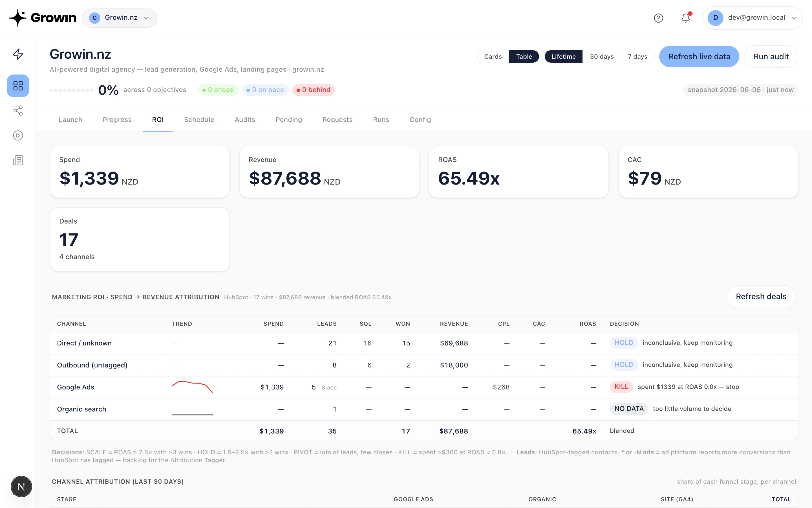Click the $268 CPL cell
Viewport: 812px width, 508px height.
pos(501,387)
